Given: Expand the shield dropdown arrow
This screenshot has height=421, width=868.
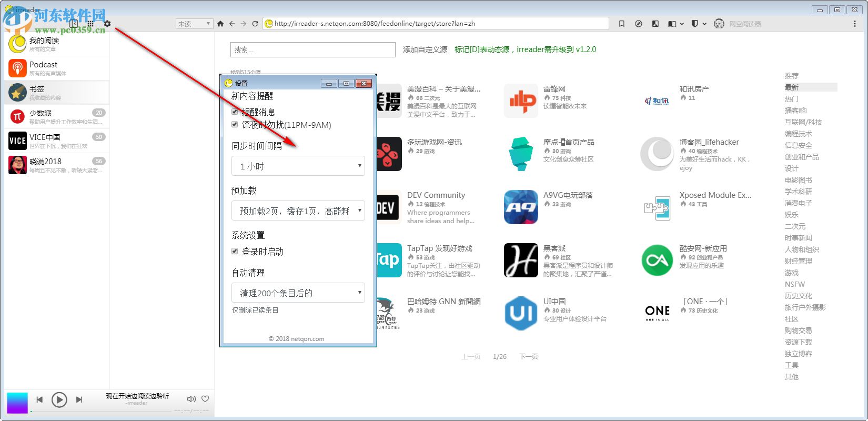Looking at the screenshot, I should (704, 24).
